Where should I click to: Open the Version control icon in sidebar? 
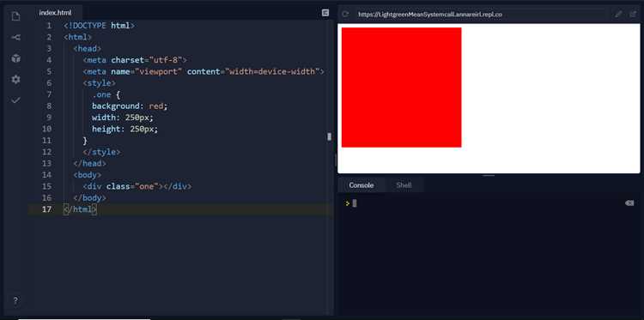[15, 38]
